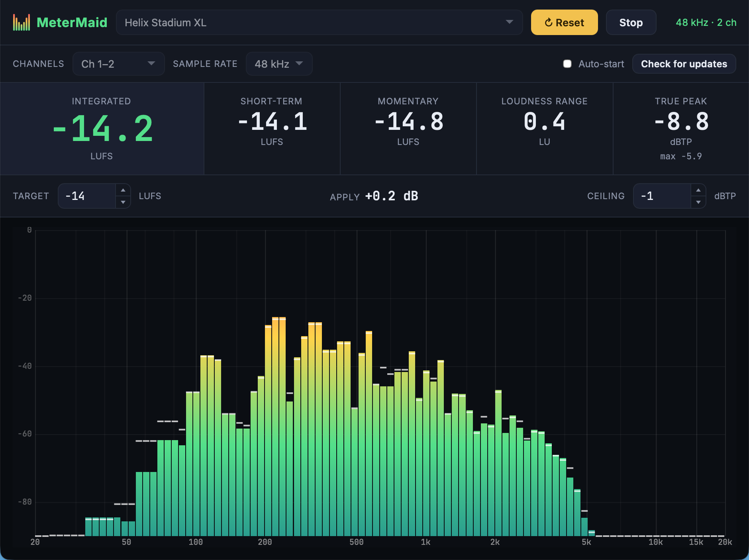
Task: Click the max -5.9 peak value
Action: 681,156
